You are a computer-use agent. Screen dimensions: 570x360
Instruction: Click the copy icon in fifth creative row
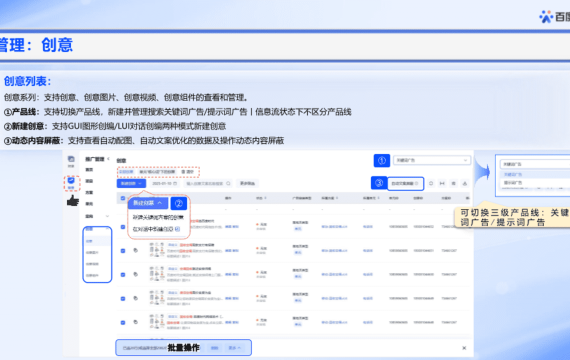pyautogui.click(x=135, y=322)
